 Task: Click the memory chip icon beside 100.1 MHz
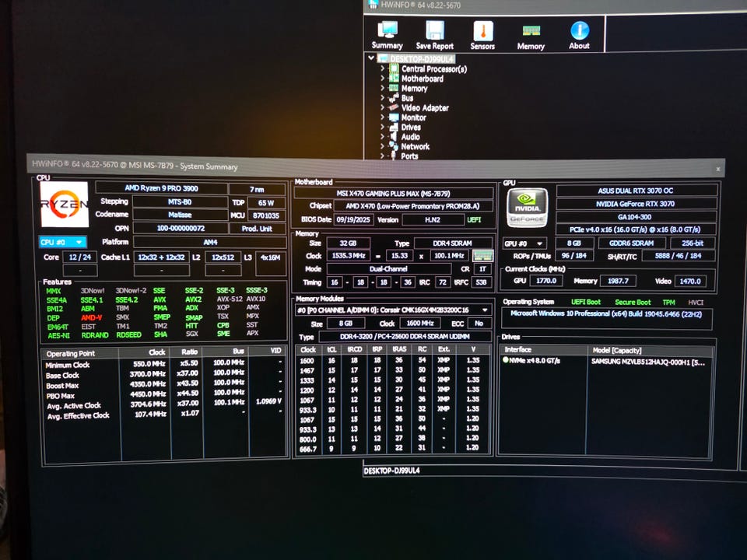(x=482, y=256)
